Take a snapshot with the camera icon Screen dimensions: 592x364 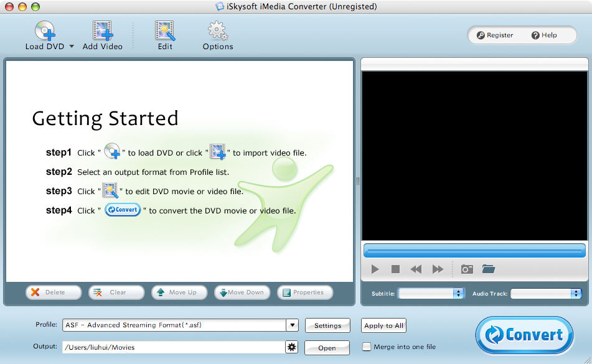click(467, 269)
